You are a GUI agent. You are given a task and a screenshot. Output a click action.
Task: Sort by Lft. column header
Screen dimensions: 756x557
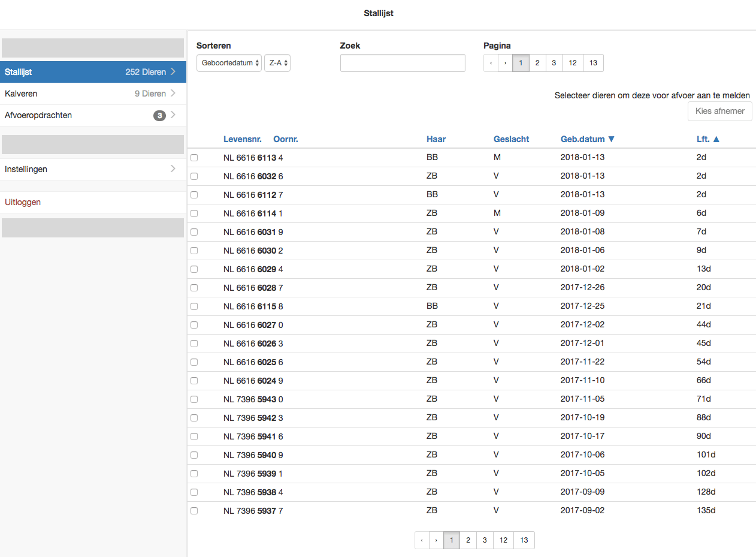click(x=708, y=139)
